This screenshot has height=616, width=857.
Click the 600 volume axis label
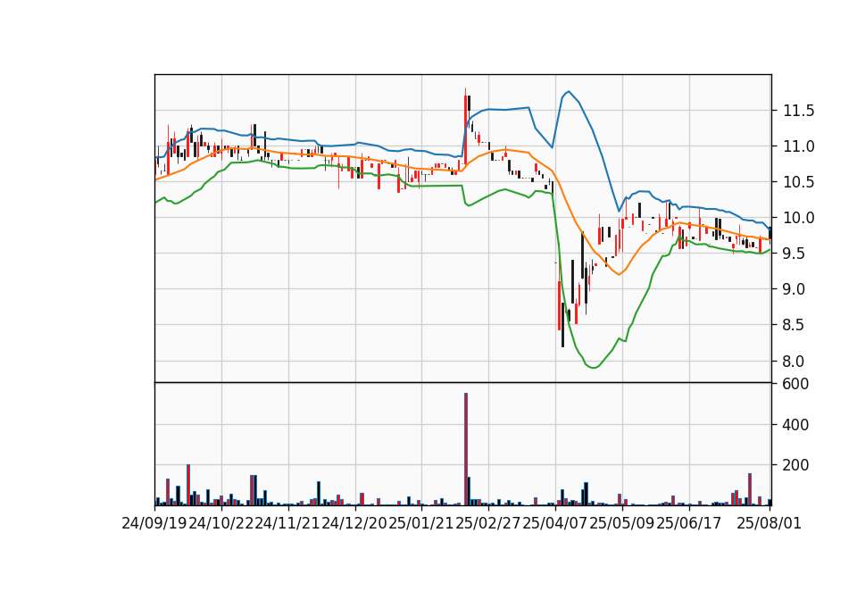point(795,384)
